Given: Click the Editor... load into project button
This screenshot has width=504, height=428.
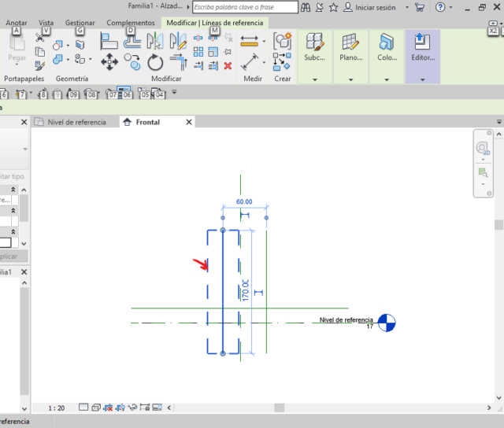Looking at the screenshot, I should click(x=423, y=47).
